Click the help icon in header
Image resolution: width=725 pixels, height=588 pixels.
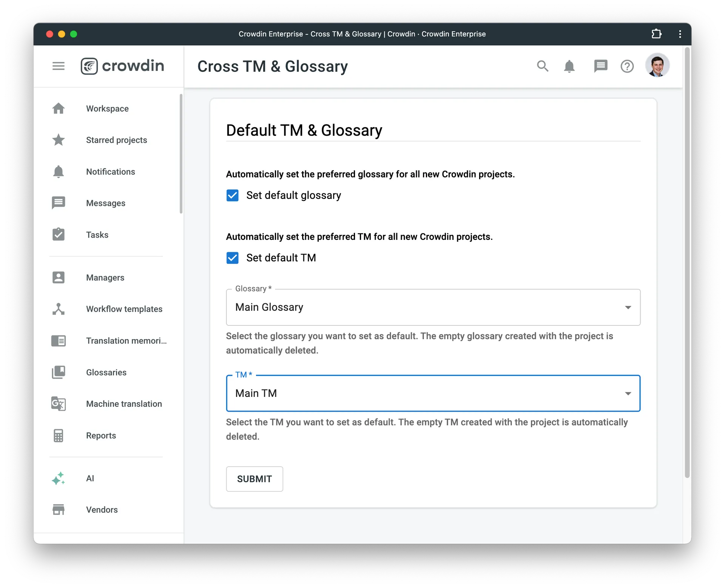tap(628, 66)
